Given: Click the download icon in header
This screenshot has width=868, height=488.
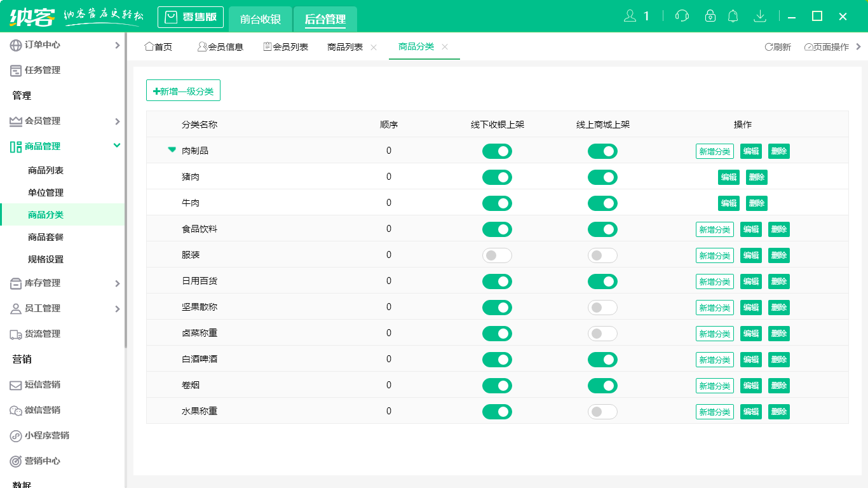Looking at the screenshot, I should pos(759,16).
